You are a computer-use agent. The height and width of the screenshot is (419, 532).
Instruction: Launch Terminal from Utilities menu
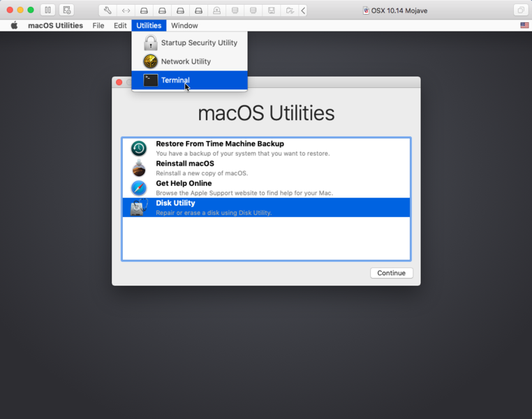tap(189, 80)
